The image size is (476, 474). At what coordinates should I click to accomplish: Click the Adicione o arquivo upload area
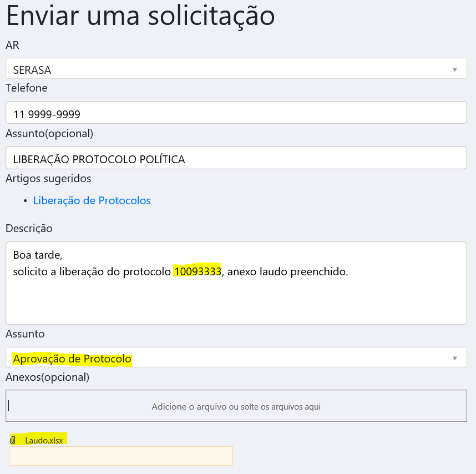(236, 406)
